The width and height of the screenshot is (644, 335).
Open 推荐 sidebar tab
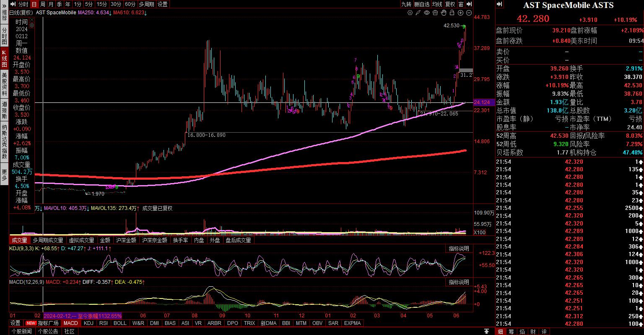4,16
